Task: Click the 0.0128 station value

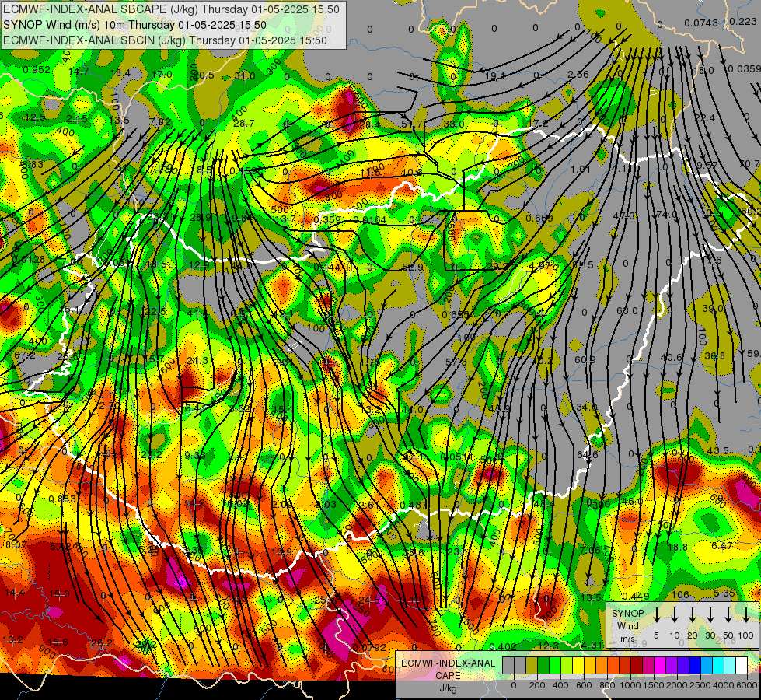Action: click(29, 260)
